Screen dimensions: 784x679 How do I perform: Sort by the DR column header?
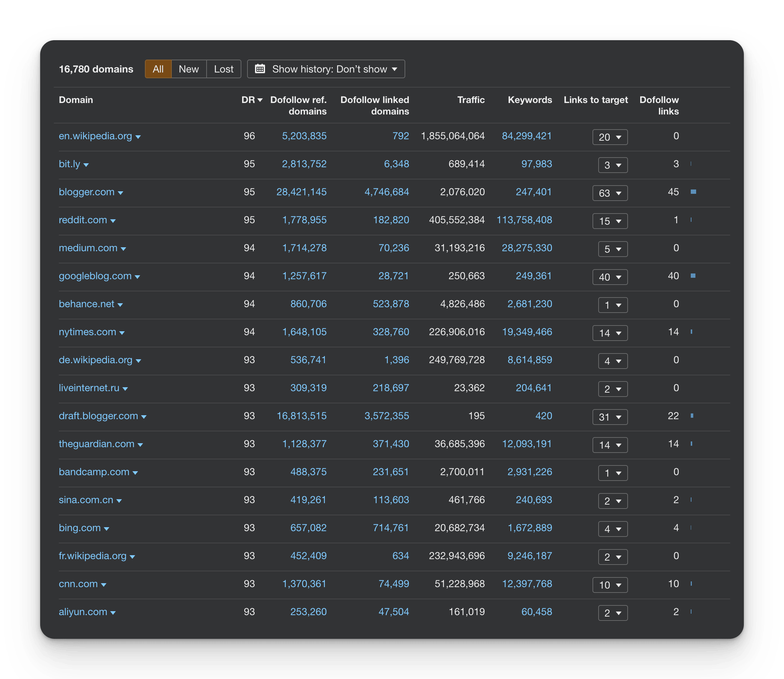252,100
